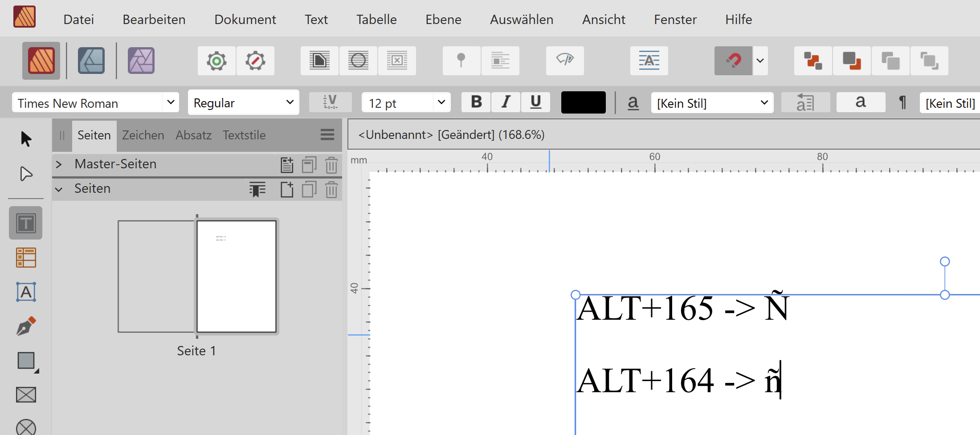Switch to the Zeichen tab
This screenshot has height=435, width=980.
coord(143,135)
